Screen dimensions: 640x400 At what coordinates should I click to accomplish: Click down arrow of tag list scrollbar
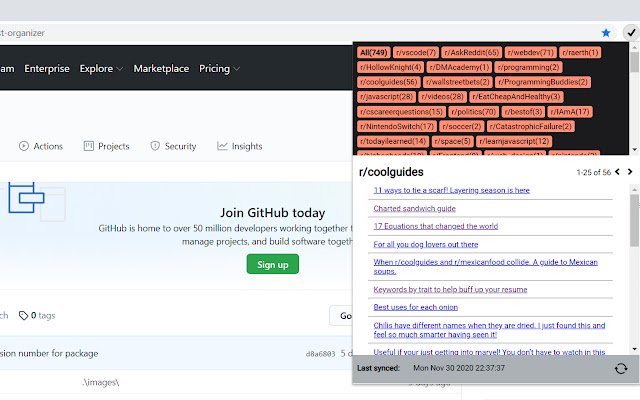[634, 149]
